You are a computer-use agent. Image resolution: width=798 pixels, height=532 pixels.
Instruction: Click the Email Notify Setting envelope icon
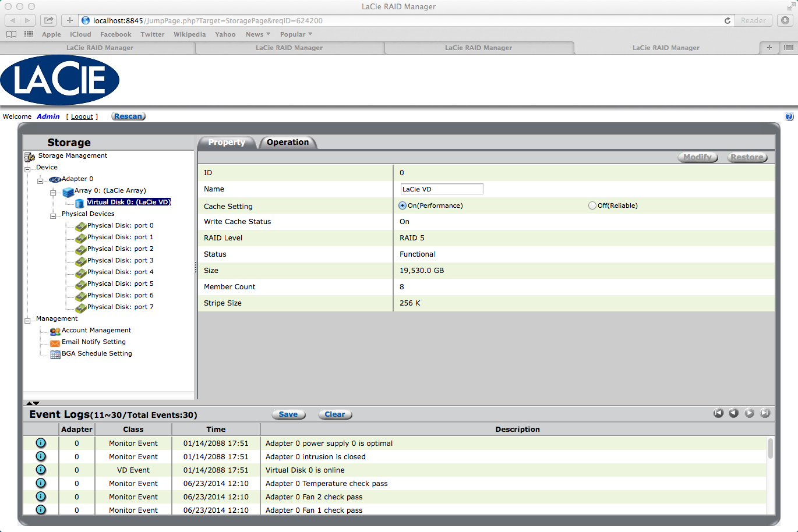coord(55,343)
